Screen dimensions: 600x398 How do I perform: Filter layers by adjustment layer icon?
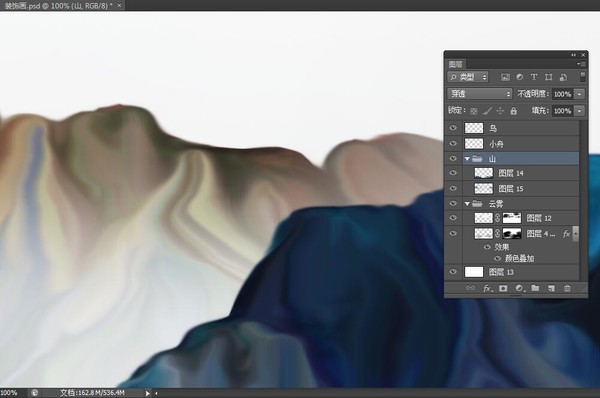520,77
